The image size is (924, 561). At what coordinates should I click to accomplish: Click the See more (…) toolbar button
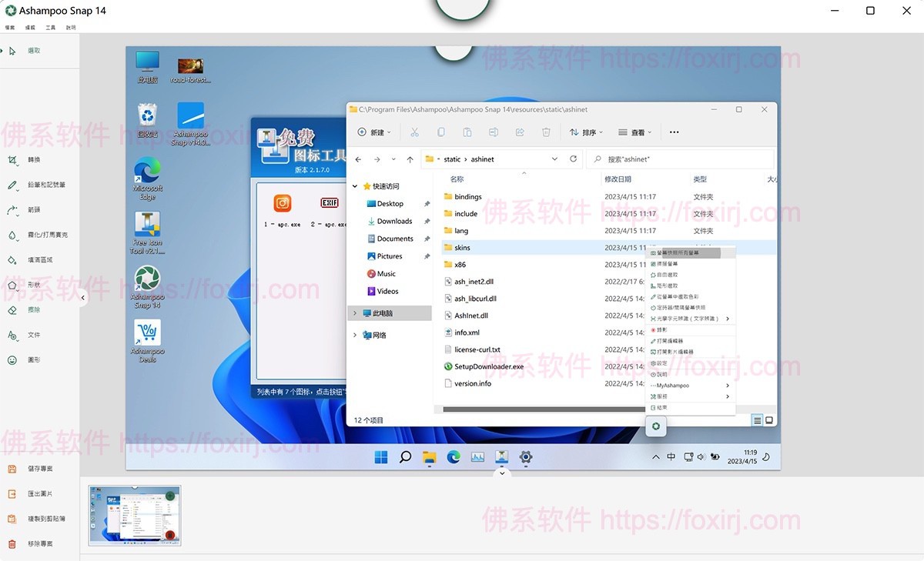[x=674, y=132]
